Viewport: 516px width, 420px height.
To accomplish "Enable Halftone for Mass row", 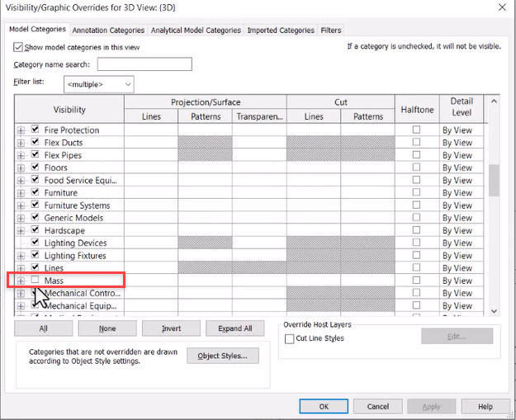I will [416, 281].
